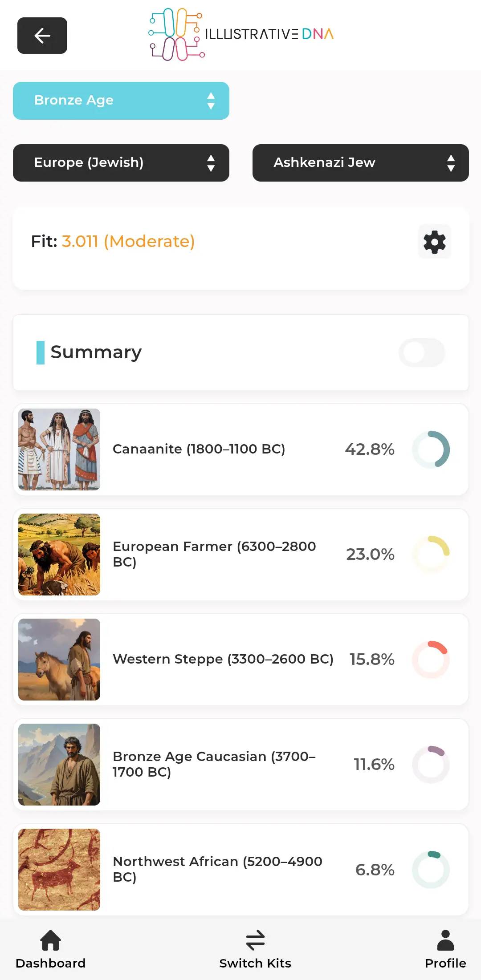Click European Farmer yellow ring chart
Image resolution: width=481 pixels, height=980 pixels.
point(431,555)
